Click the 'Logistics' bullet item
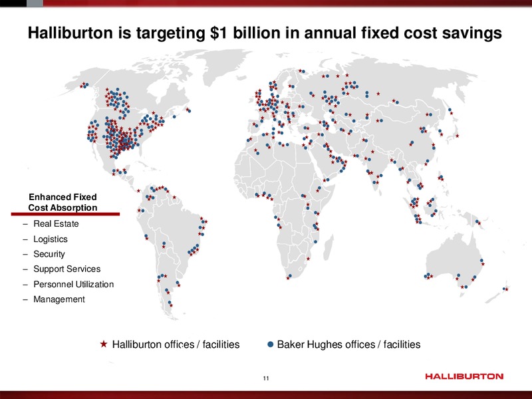Screen dimensions: 532x399 coord(51,239)
